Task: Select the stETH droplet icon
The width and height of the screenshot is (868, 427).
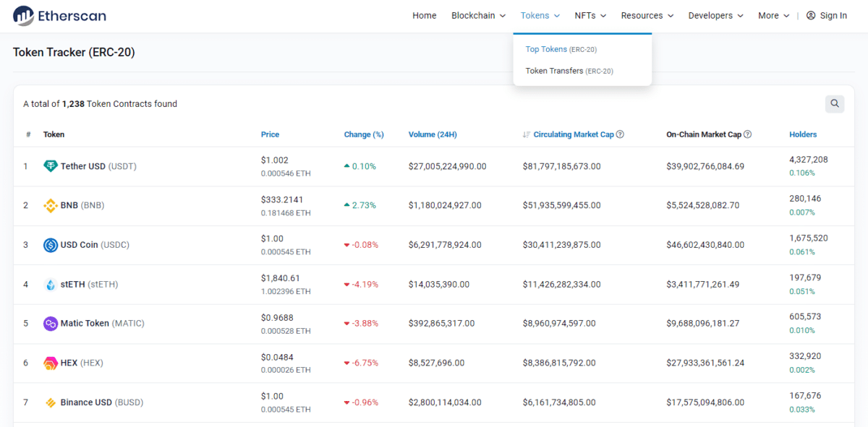Action: tap(50, 284)
